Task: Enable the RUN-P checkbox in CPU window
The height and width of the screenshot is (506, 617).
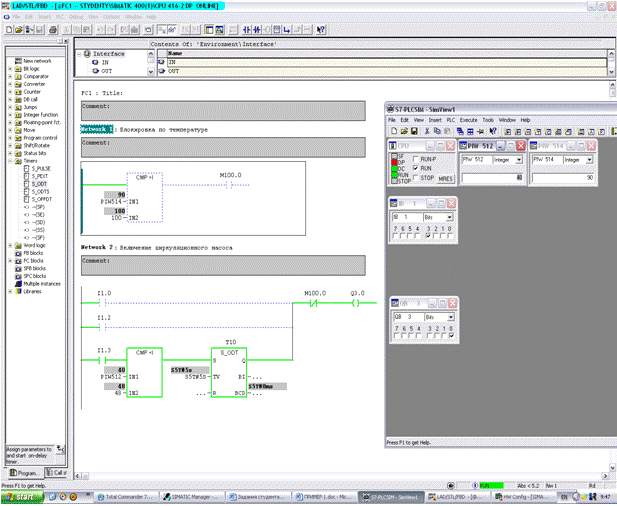Action: click(416, 159)
